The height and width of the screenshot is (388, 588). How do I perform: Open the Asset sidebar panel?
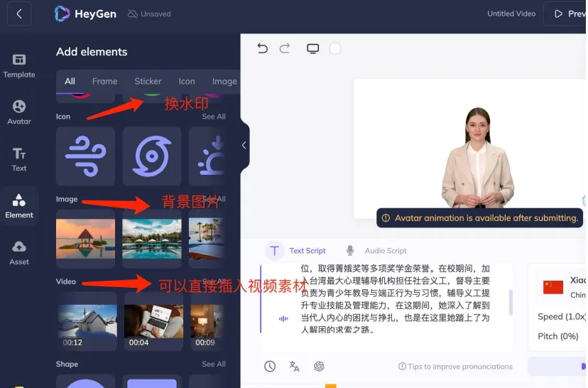click(19, 252)
